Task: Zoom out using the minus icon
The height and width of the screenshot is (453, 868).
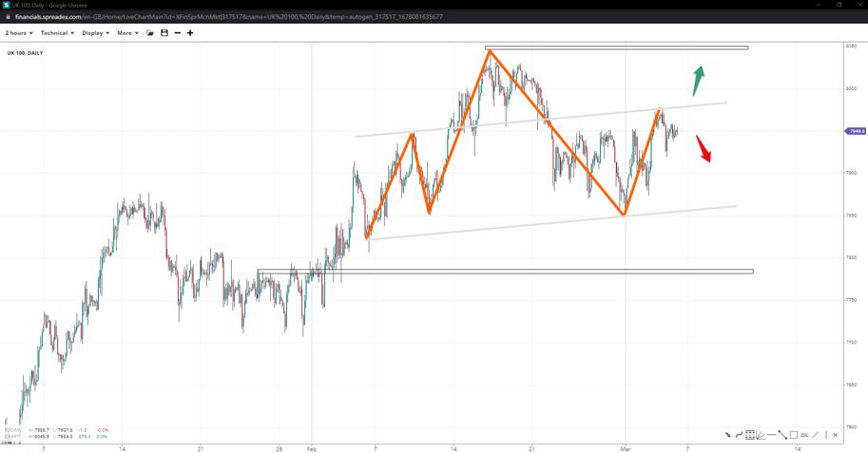Action: pyautogui.click(x=178, y=33)
